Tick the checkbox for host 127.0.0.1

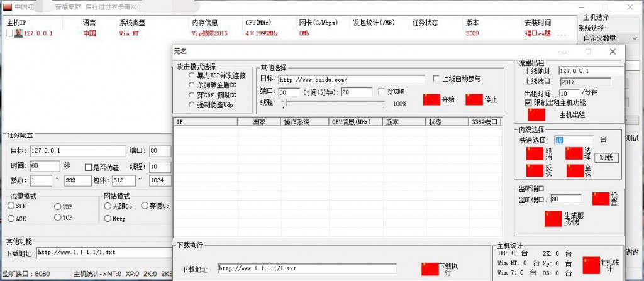point(9,33)
